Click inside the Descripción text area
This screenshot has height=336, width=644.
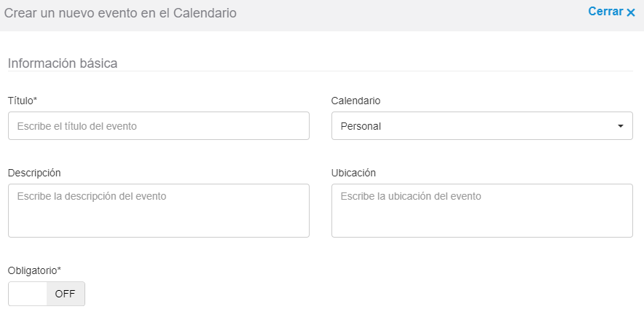click(x=158, y=211)
